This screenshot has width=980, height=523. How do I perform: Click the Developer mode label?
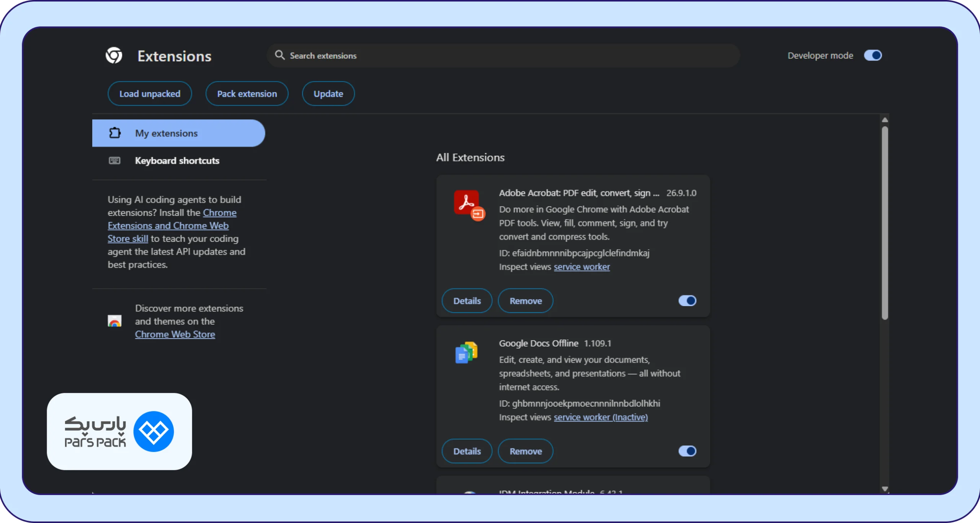(820, 55)
